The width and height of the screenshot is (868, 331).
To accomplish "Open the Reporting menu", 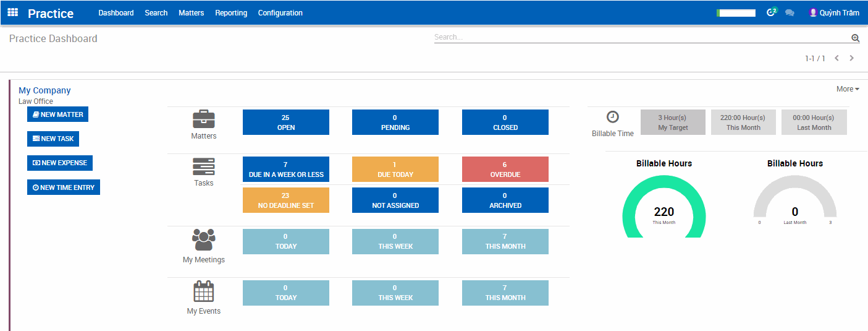I will pyautogui.click(x=231, y=13).
